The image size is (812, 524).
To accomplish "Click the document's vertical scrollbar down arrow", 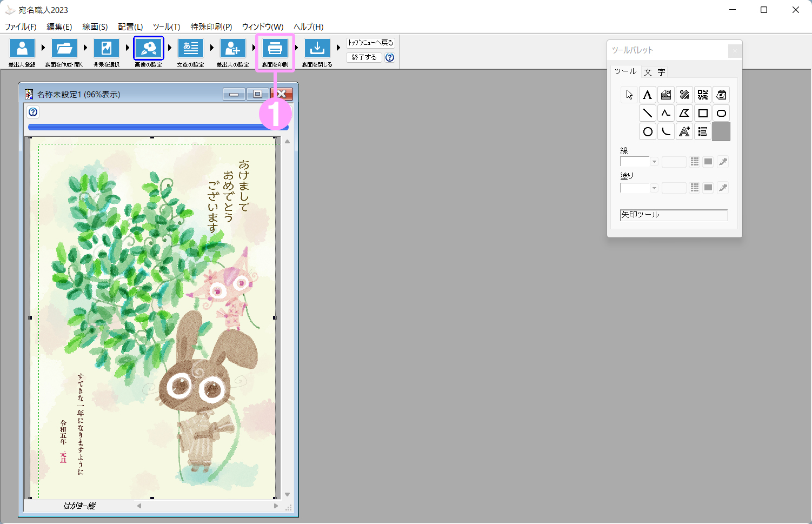I will point(288,494).
